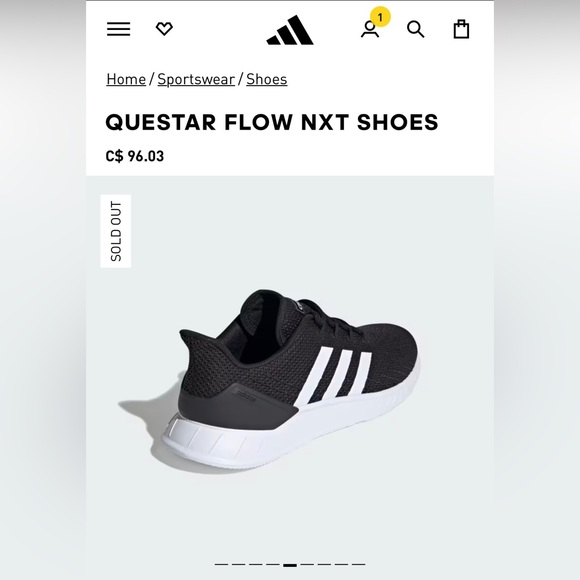Select the sixth image carousel indicator

tap(307, 564)
